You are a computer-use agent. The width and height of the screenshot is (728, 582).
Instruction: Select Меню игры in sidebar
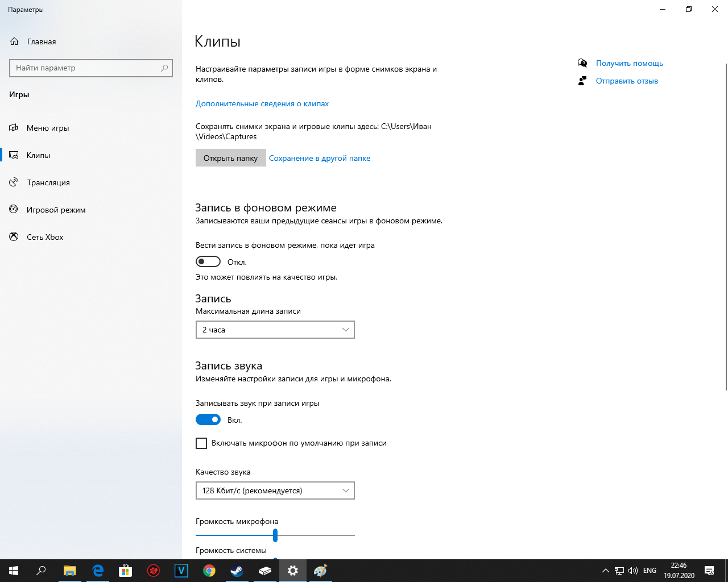point(48,128)
